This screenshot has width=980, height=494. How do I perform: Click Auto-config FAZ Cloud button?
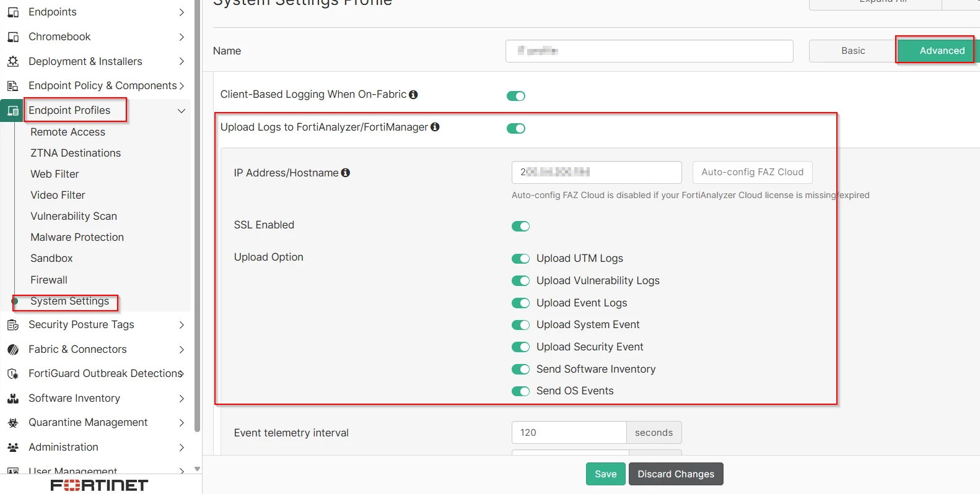pos(753,172)
